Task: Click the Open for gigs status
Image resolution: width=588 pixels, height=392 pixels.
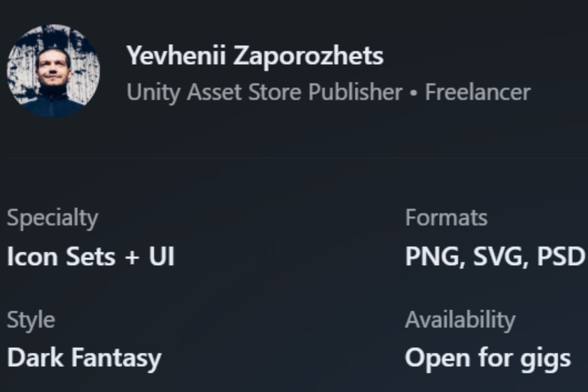Action: (x=488, y=358)
